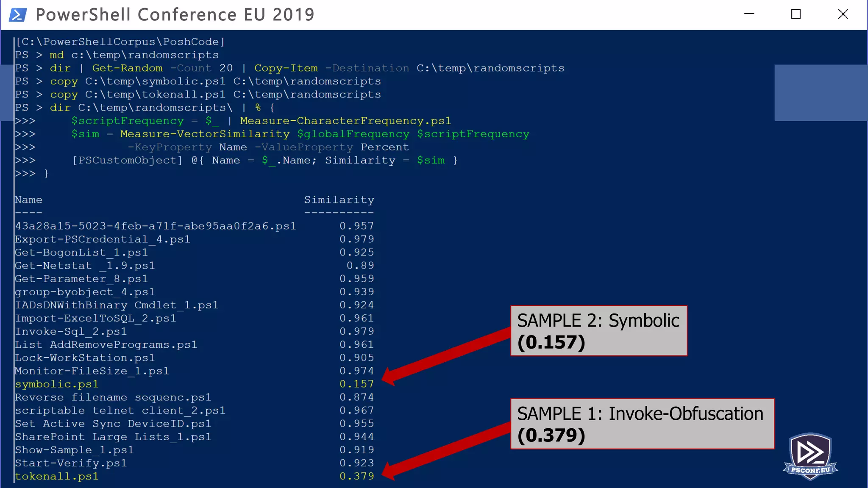Click the PowerShell icon in the title bar
The width and height of the screenshot is (868, 488).
(18, 15)
